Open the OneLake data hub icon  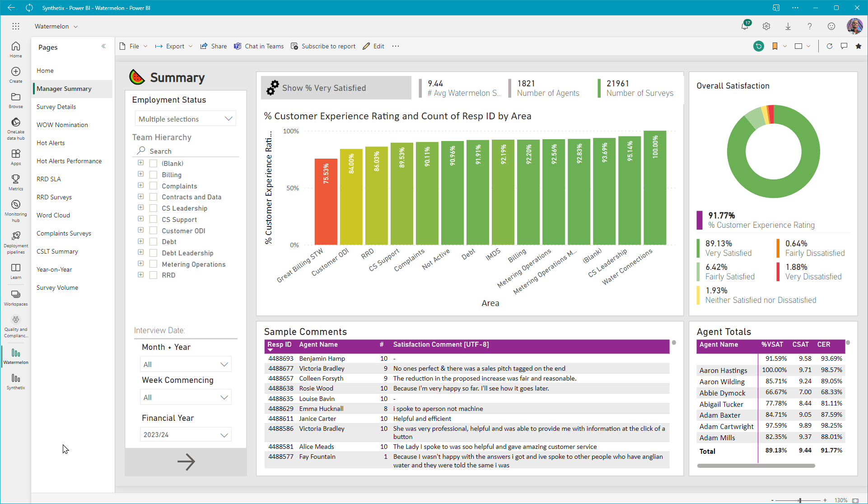click(x=16, y=122)
